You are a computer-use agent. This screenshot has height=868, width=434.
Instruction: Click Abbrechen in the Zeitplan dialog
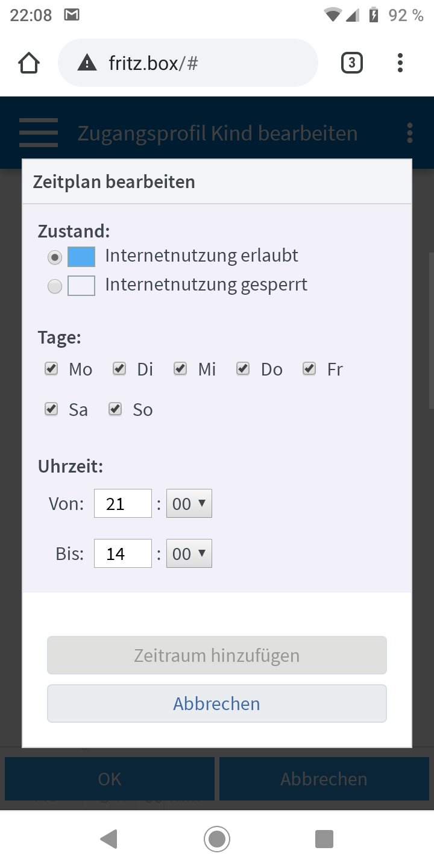(x=217, y=703)
